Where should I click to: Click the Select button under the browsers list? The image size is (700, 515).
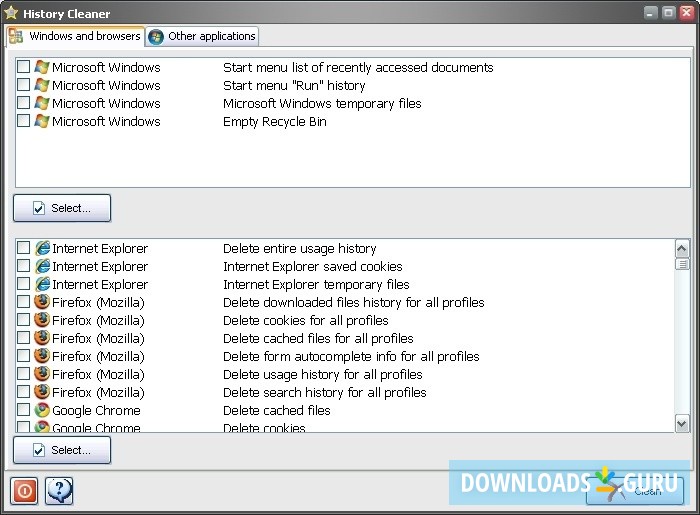(62, 450)
